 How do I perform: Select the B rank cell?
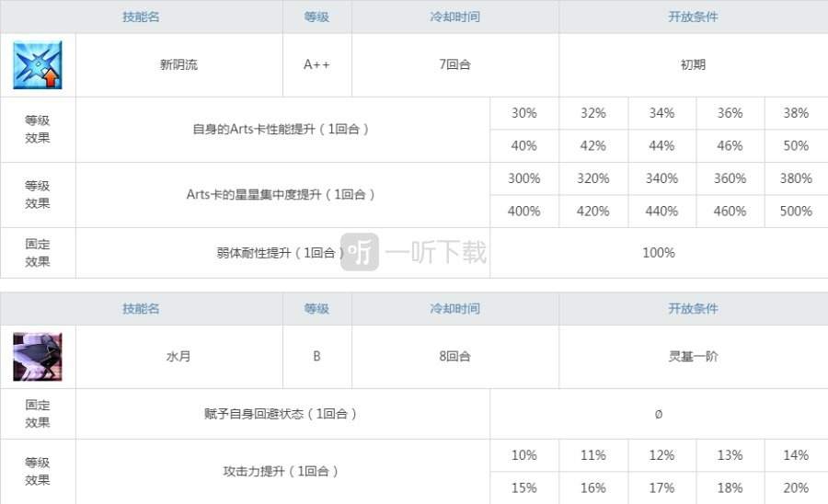point(316,357)
